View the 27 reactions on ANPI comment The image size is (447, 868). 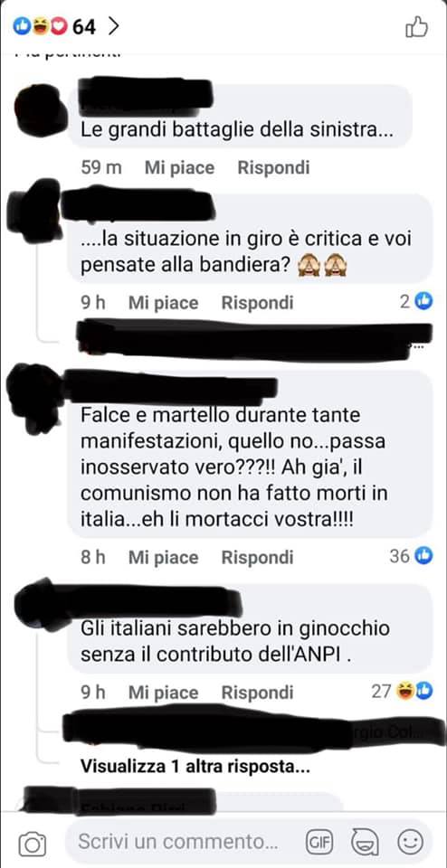[402, 690]
